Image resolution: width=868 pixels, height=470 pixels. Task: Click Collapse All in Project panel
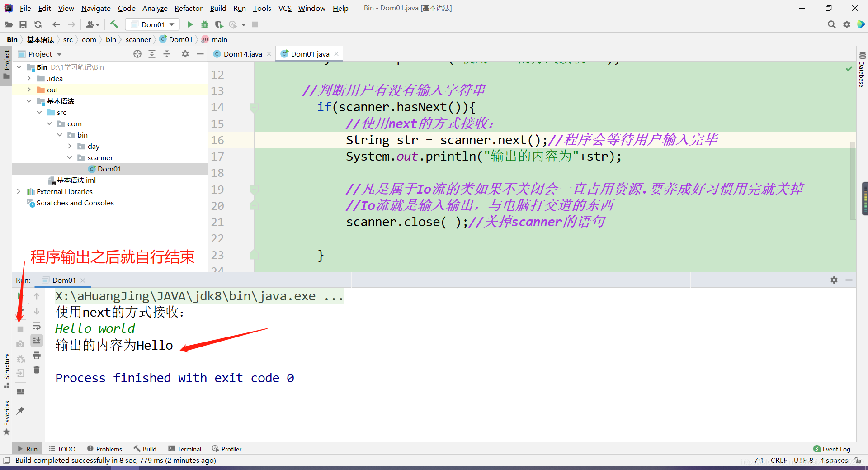click(167, 54)
